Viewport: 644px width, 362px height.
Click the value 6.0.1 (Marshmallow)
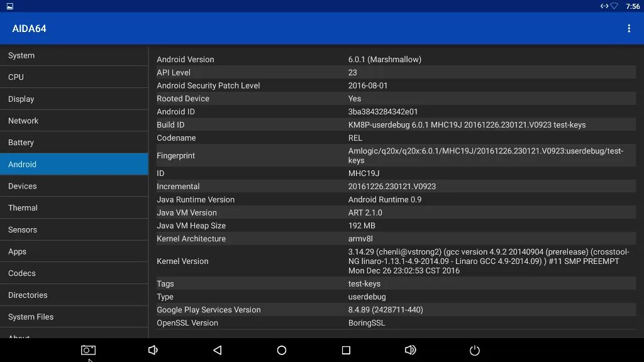pyautogui.click(x=385, y=60)
